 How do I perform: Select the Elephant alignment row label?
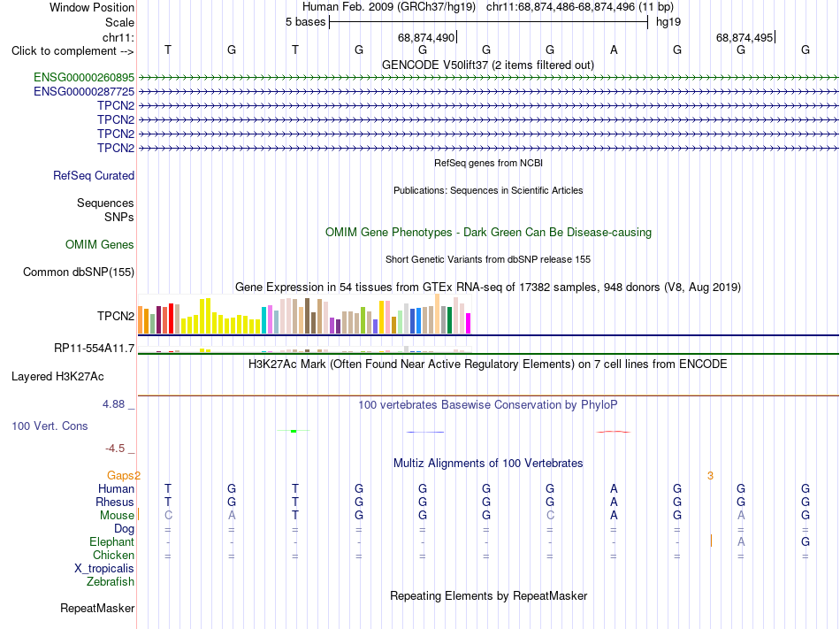[x=112, y=541]
